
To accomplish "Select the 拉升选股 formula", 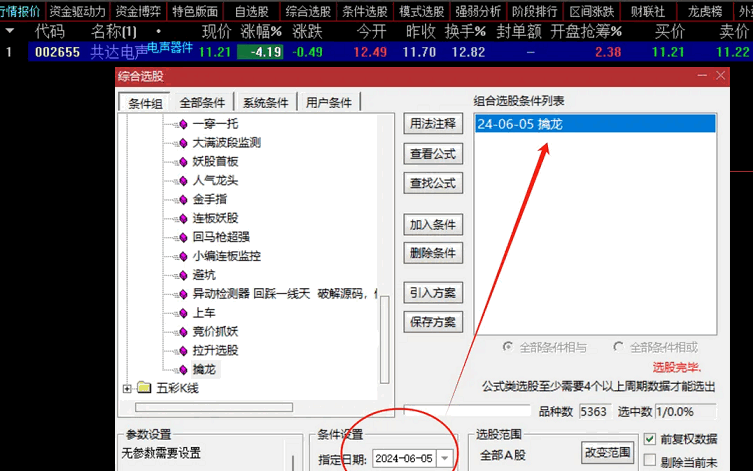I will pos(215,350).
